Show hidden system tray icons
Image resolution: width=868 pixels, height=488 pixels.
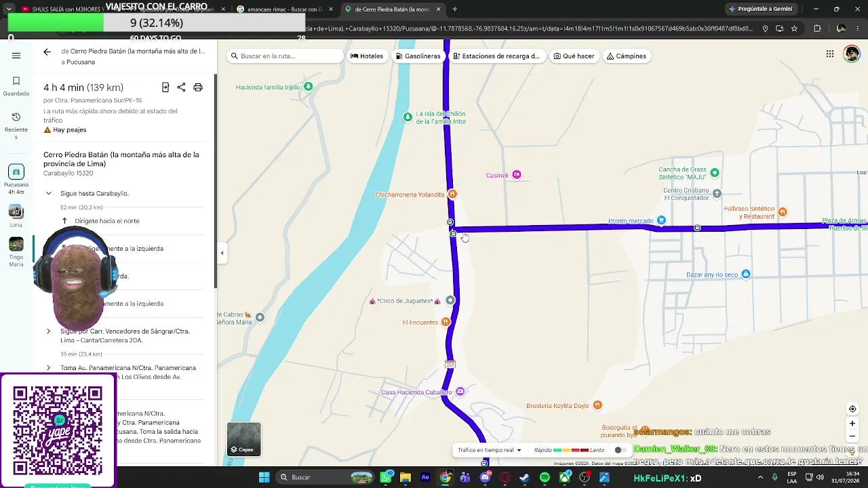[x=759, y=477]
